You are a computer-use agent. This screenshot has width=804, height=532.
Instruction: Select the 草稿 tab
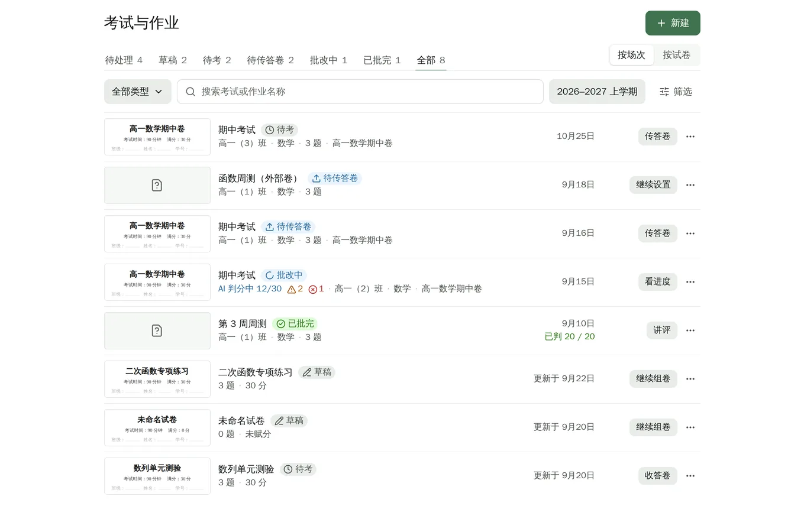point(173,60)
